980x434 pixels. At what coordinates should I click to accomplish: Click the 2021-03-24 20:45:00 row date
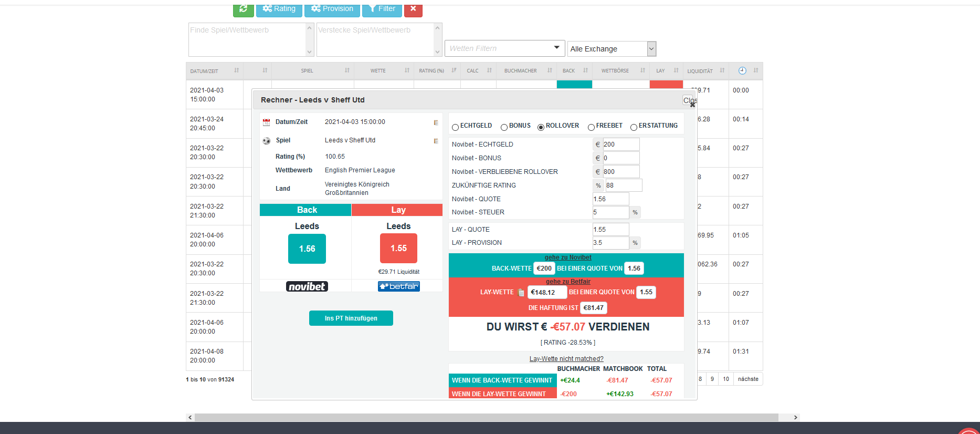tap(207, 123)
